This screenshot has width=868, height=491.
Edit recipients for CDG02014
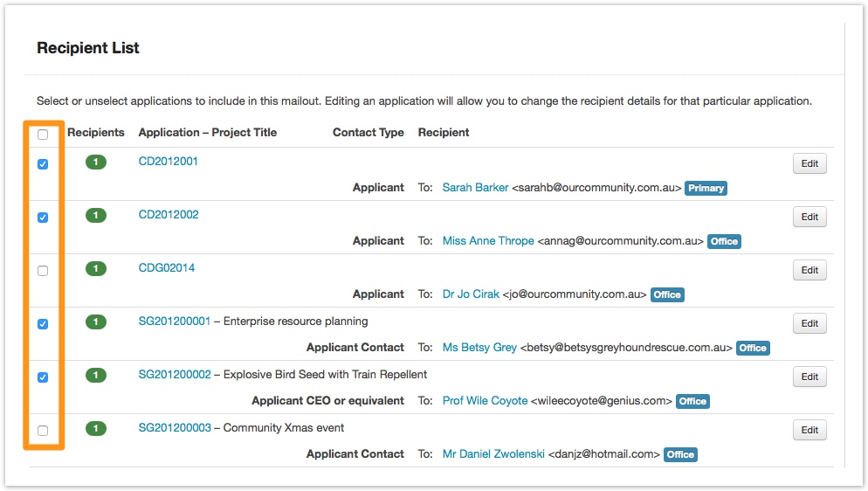click(x=809, y=271)
